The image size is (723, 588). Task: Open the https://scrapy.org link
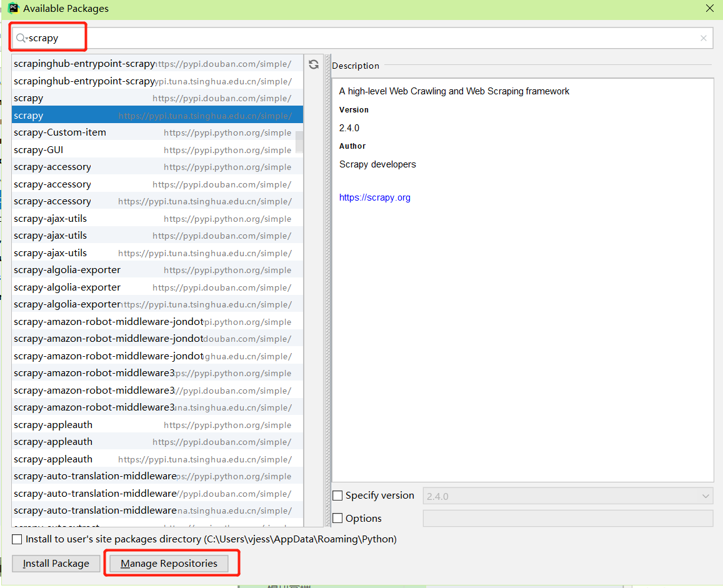[x=375, y=197]
